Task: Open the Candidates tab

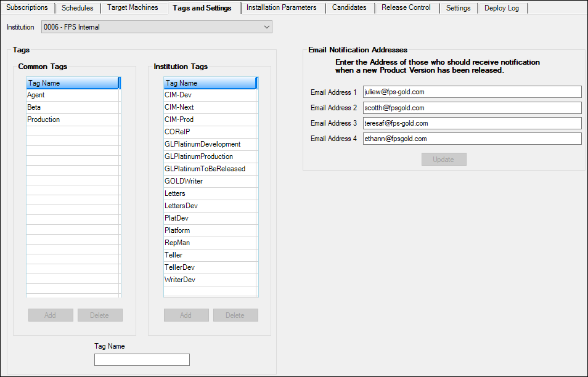Action: point(349,8)
